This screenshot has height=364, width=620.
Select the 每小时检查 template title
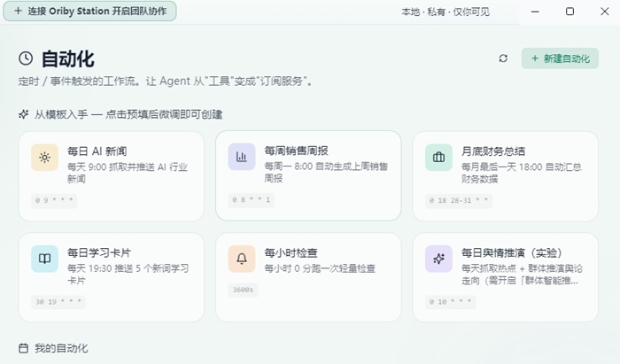[291, 253]
